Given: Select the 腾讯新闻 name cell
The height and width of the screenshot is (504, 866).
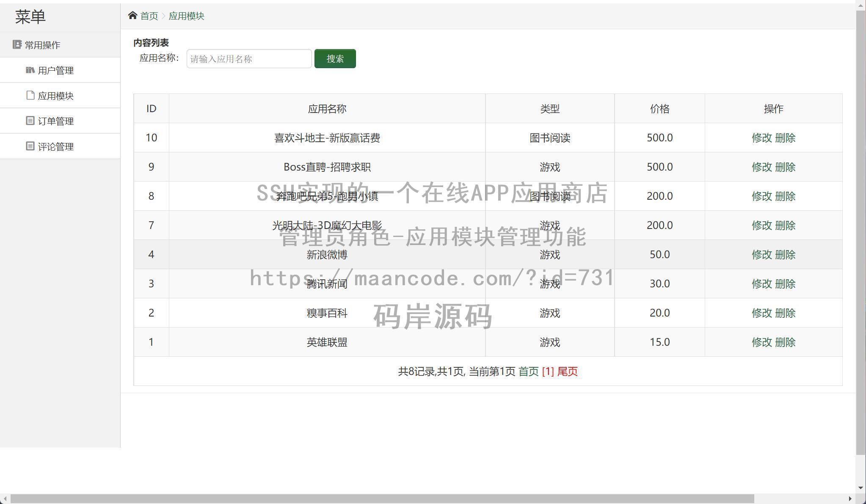Looking at the screenshot, I should (x=327, y=284).
